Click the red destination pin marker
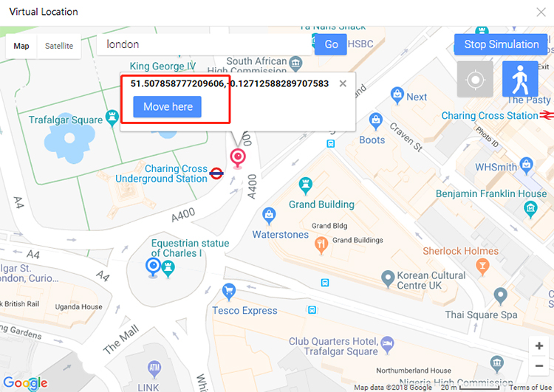The height and width of the screenshot is (392, 554). [x=238, y=157]
